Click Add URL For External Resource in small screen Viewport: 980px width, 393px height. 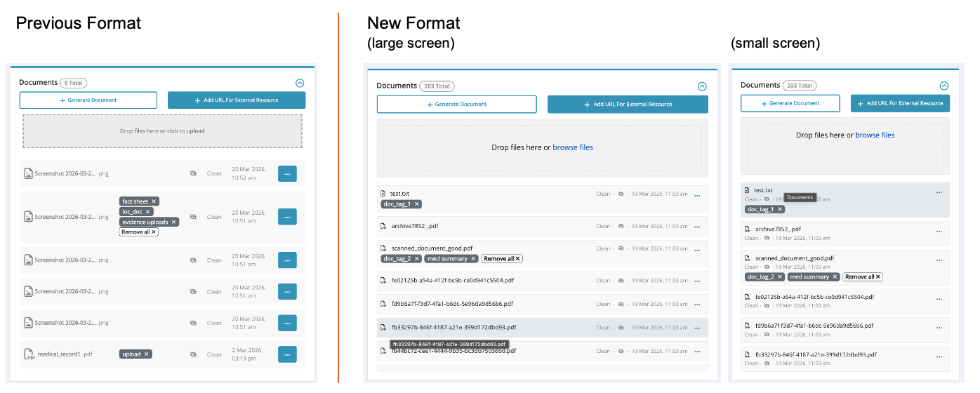pos(901,103)
